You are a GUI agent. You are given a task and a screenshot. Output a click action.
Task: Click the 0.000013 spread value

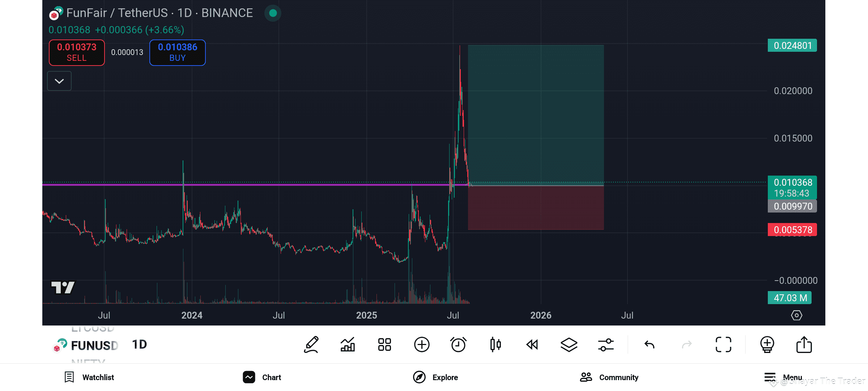(127, 52)
